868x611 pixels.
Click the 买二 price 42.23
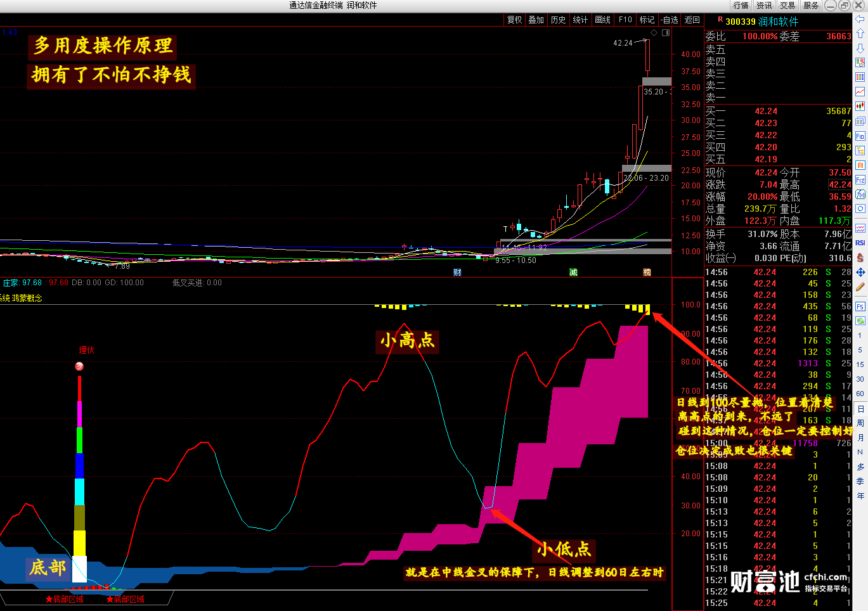(x=766, y=123)
